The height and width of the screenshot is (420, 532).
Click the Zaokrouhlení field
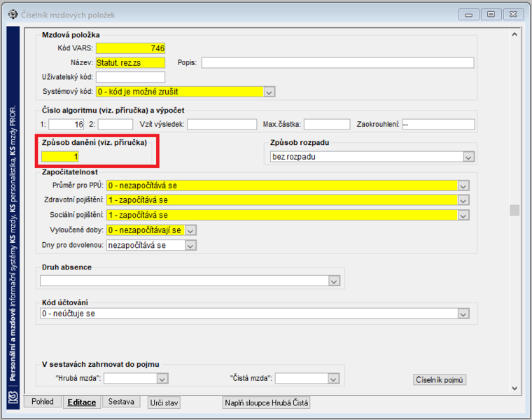[438, 125]
